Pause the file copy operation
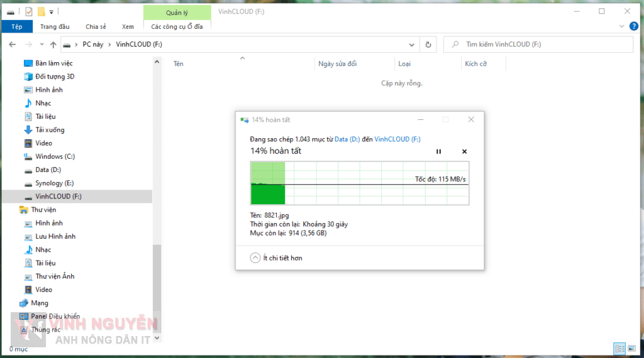644x358 pixels. pyautogui.click(x=439, y=151)
